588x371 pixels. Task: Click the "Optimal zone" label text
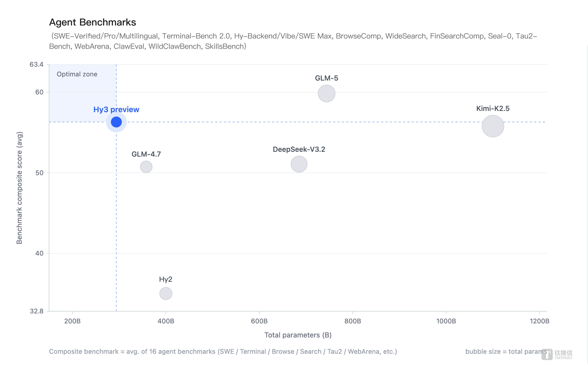(x=77, y=74)
